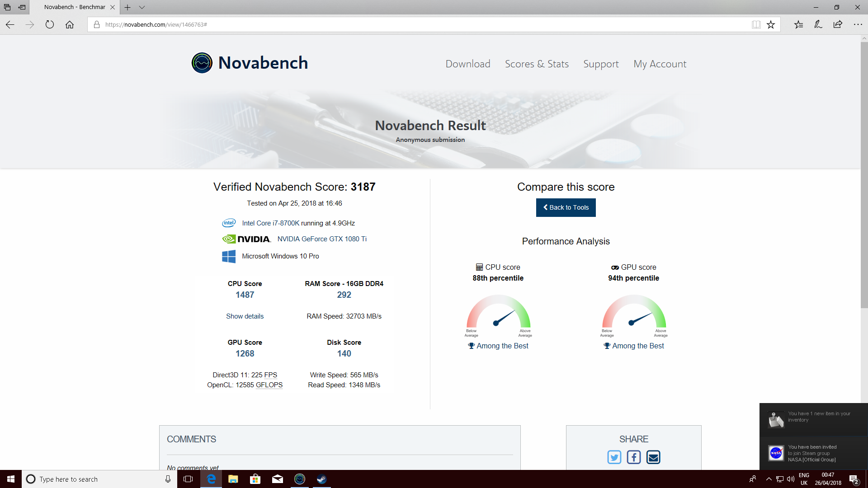
Task: Share result via email icon
Action: pos(653,457)
